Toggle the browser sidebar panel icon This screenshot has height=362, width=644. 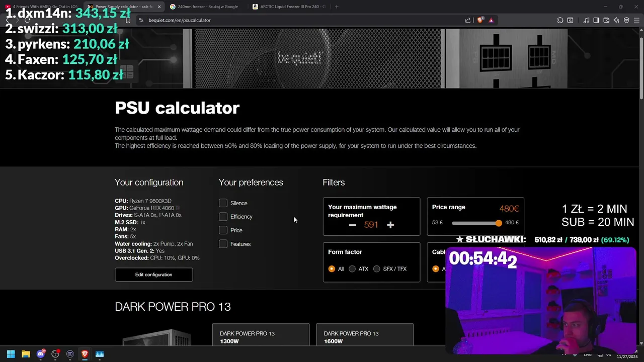596,20
